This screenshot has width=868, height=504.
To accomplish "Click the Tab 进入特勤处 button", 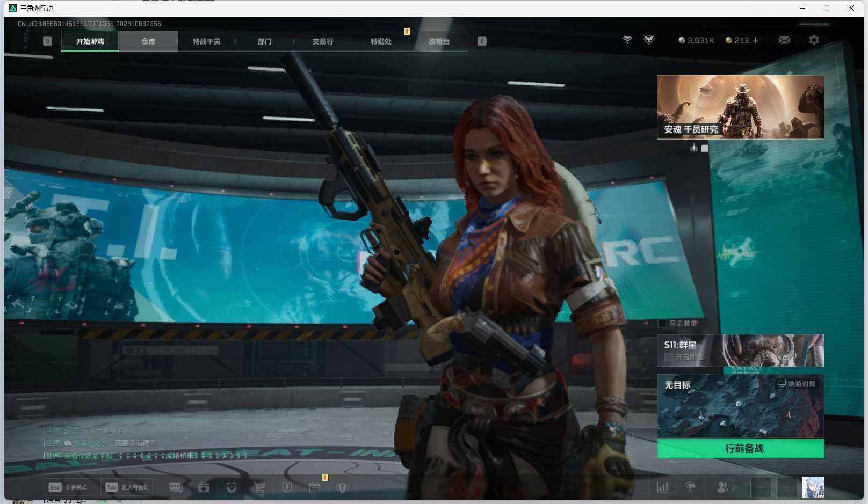I will 127,487.
